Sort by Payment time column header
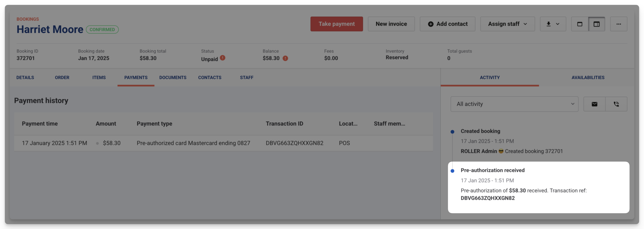Image resolution: width=644 pixels, height=229 pixels. point(40,124)
